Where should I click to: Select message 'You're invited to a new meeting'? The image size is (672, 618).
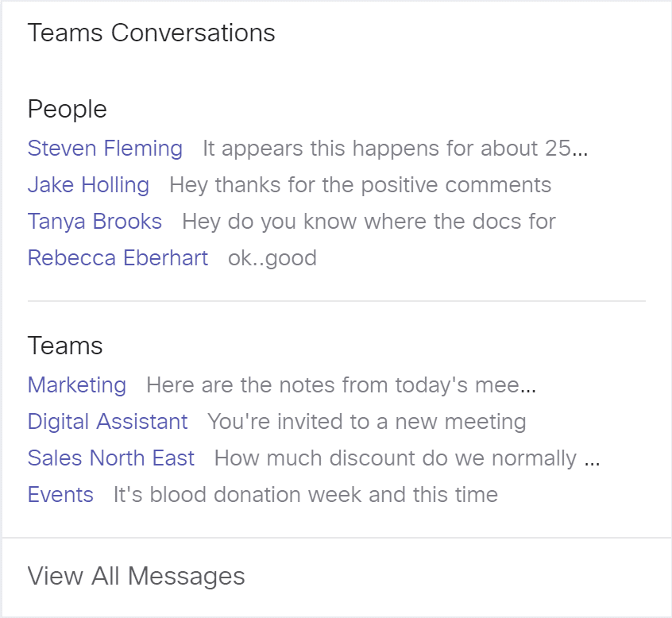click(x=367, y=421)
